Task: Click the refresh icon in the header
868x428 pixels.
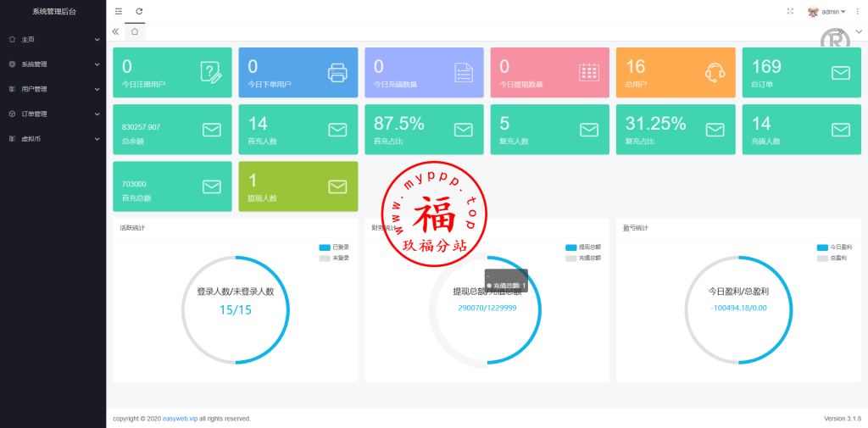Action: tap(139, 11)
